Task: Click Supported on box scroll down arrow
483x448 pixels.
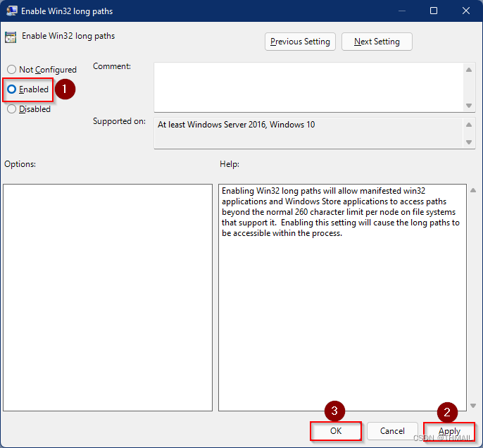Action: coord(469,142)
